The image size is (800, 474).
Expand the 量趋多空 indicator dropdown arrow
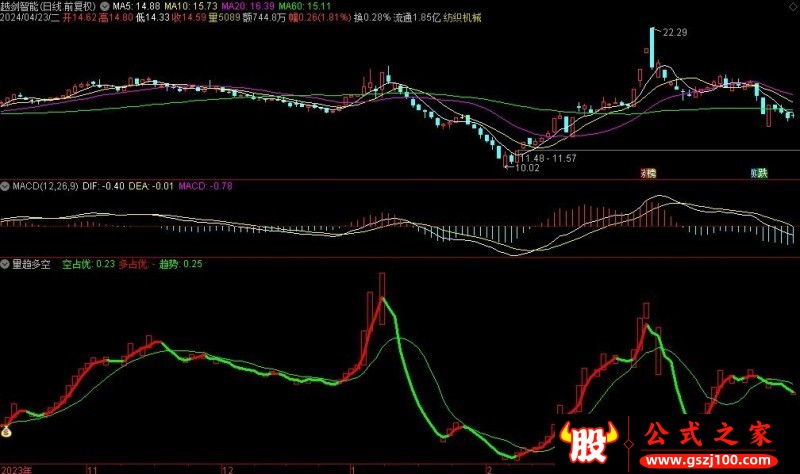(x=5, y=264)
